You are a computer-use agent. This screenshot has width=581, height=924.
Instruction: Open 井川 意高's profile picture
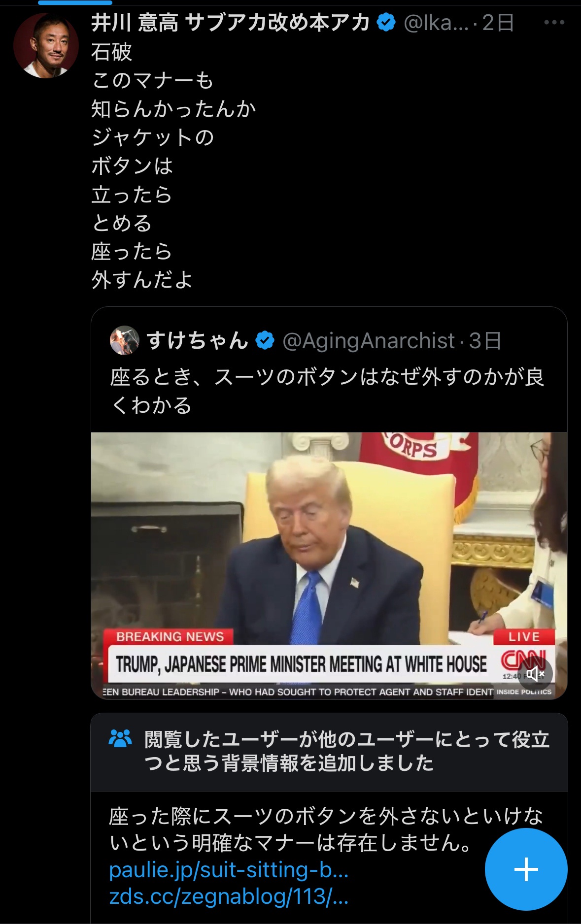(x=46, y=45)
